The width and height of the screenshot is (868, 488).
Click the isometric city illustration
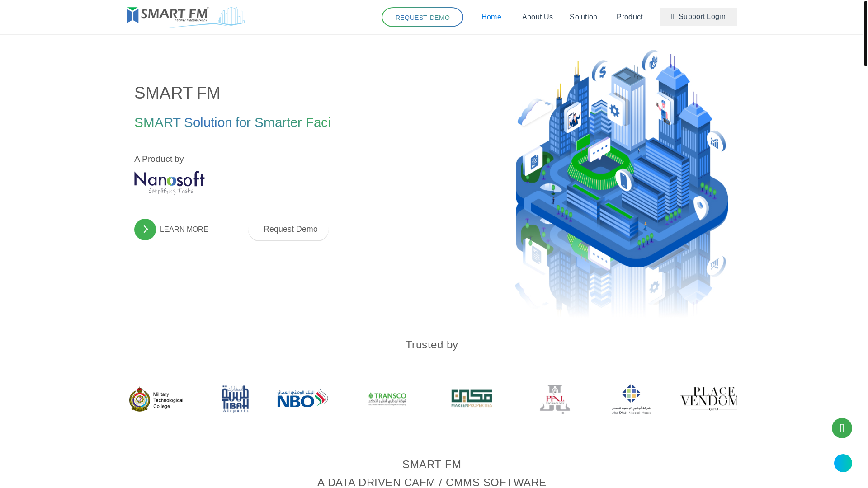point(622,183)
